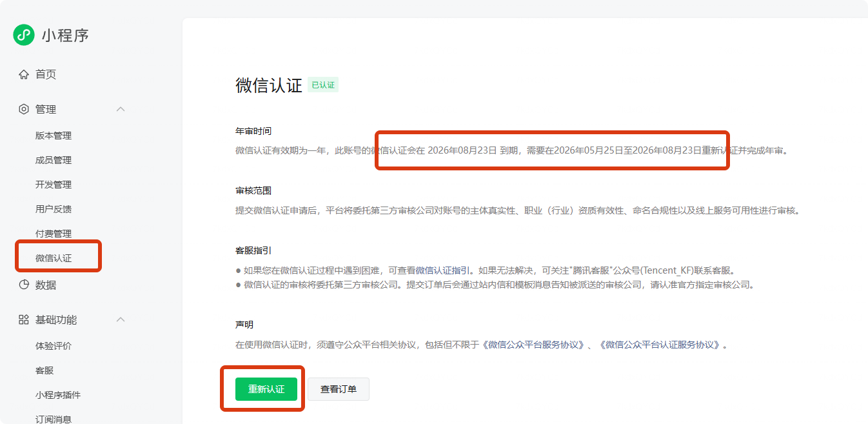Click the green 重新认证 button
Image resolution: width=868 pixels, height=424 pixels.
pos(266,389)
